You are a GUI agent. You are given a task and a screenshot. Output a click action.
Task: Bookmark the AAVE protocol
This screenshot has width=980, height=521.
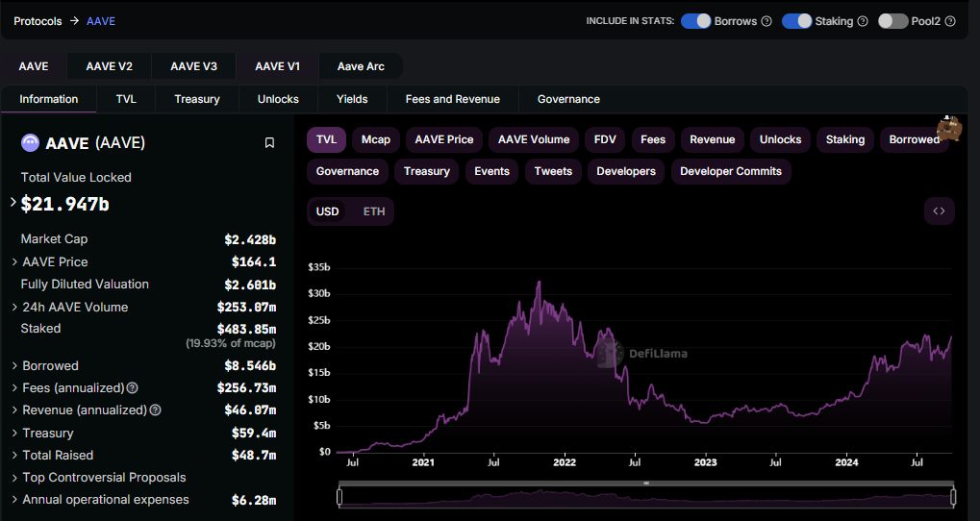pos(269,143)
